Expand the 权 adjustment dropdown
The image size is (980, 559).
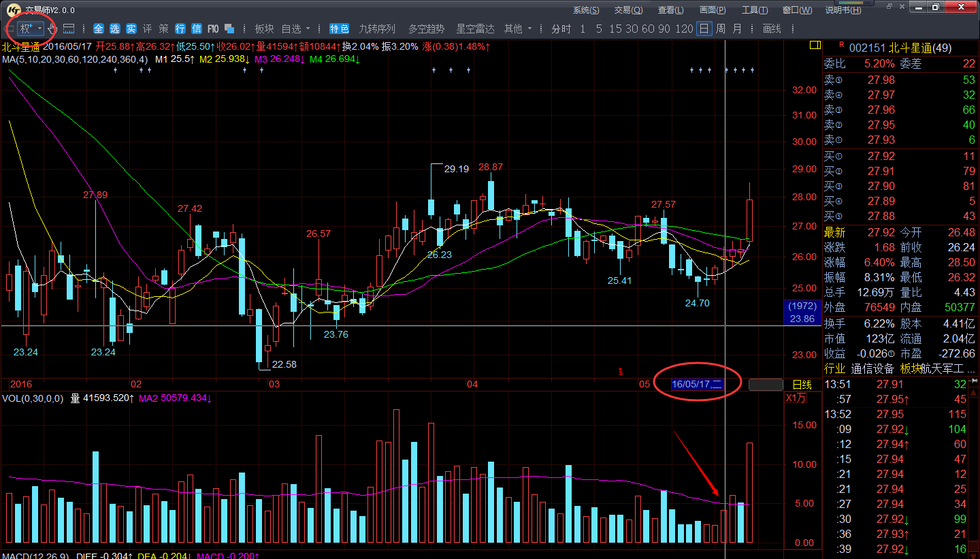(x=31, y=29)
